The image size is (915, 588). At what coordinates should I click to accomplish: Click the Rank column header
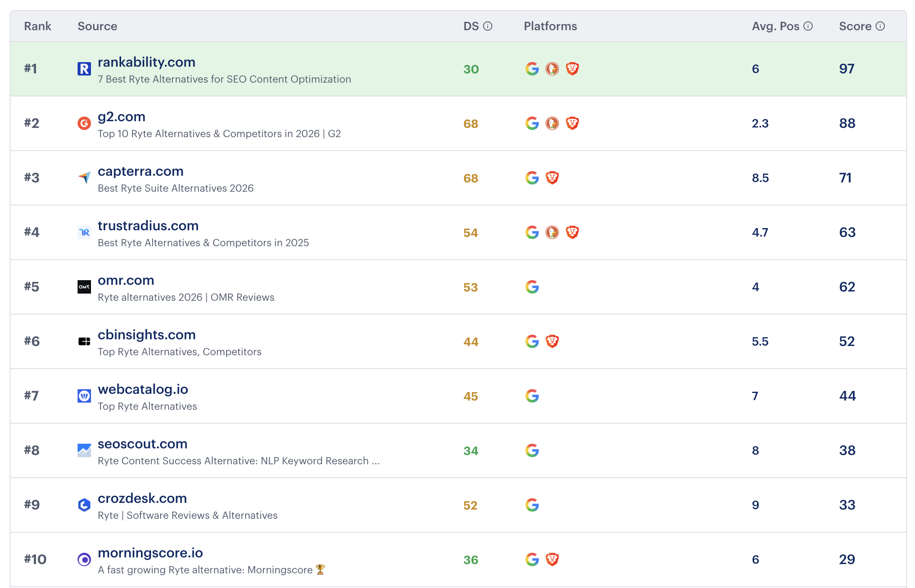pos(38,26)
